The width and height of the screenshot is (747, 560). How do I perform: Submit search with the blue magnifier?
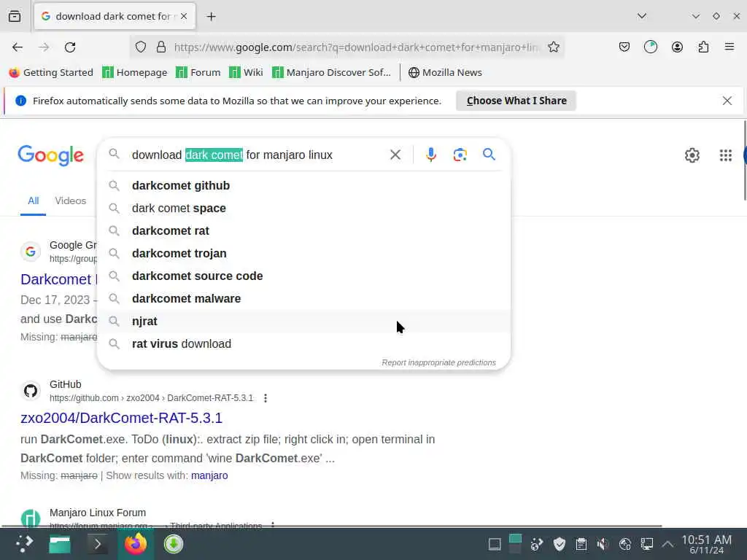pos(489,155)
